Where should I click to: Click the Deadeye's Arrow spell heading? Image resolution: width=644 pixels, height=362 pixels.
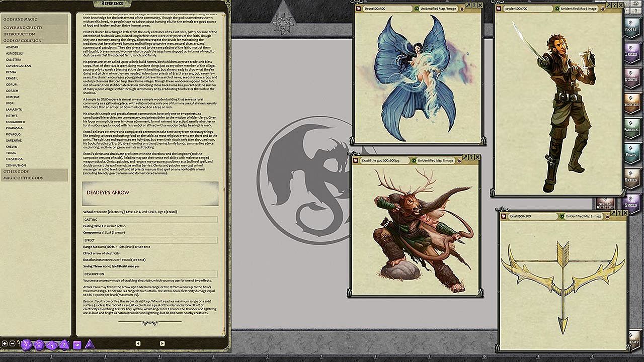[108, 193]
